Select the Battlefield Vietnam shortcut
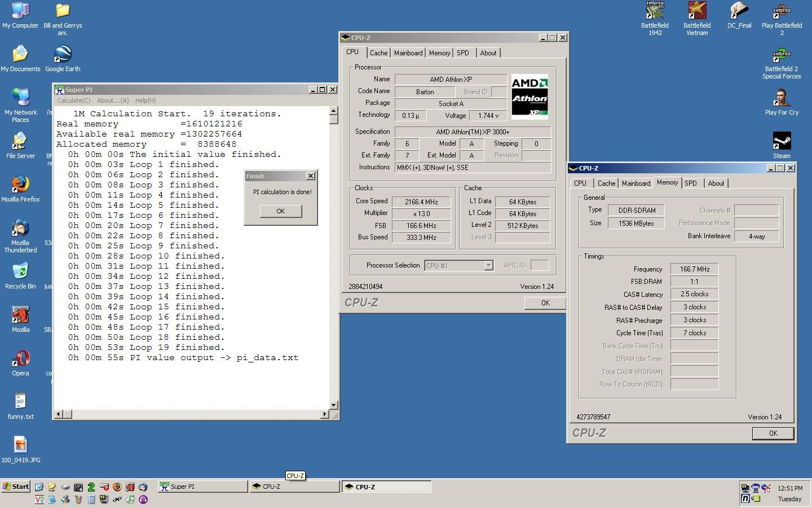The width and height of the screenshot is (812, 508). click(x=697, y=19)
